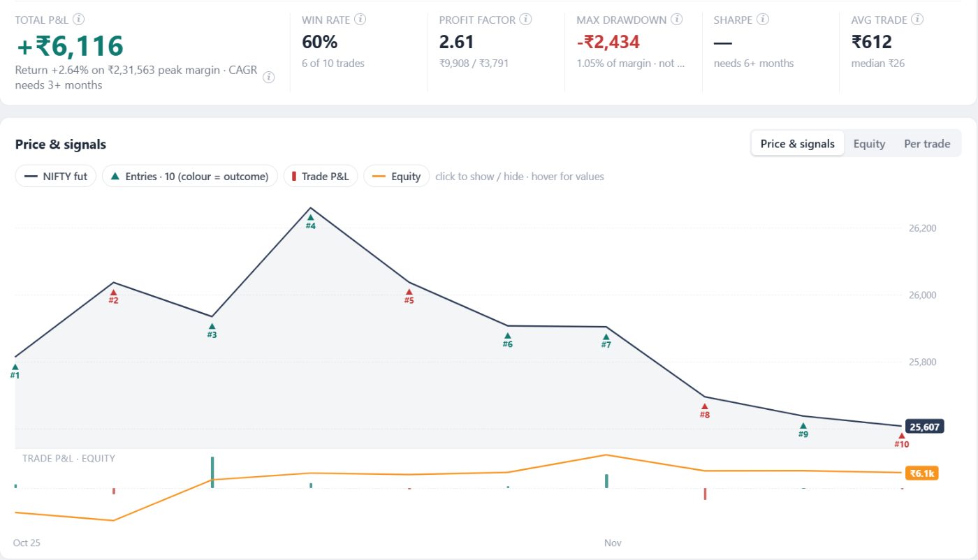Select red entry marker #10

tap(901, 440)
